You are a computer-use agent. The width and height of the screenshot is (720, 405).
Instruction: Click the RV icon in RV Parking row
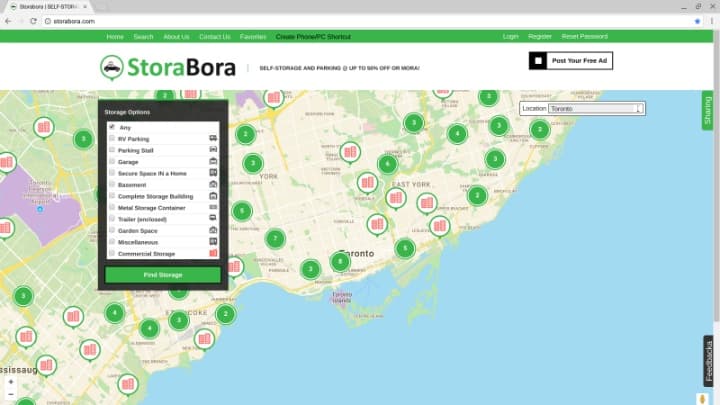coord(213,139)
